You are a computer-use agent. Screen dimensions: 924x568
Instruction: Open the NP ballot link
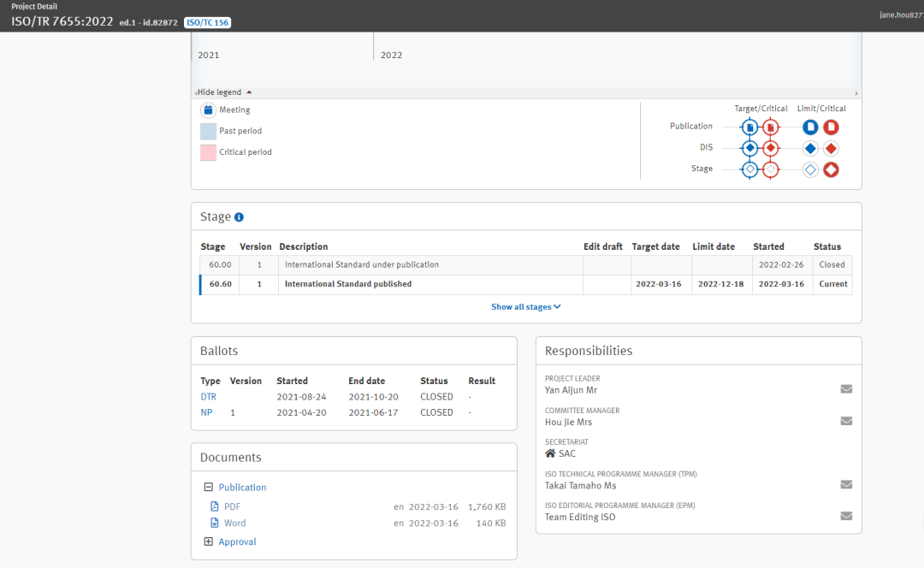(206, 412)
